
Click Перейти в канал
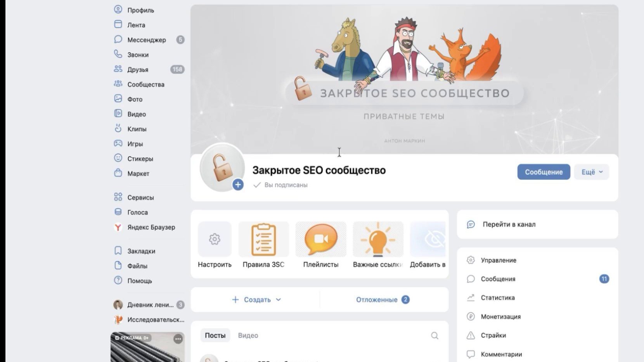pos(538,224)
